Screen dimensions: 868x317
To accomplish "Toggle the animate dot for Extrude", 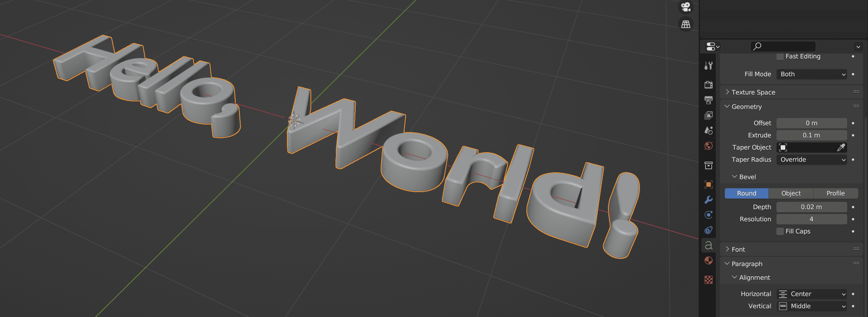I will click(853, 135).
